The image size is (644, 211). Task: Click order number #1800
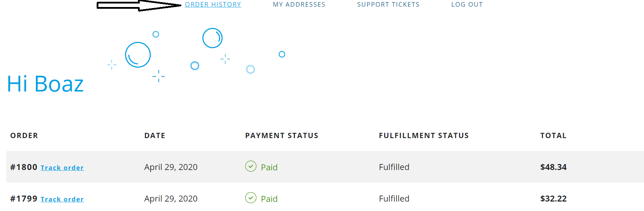24,167
